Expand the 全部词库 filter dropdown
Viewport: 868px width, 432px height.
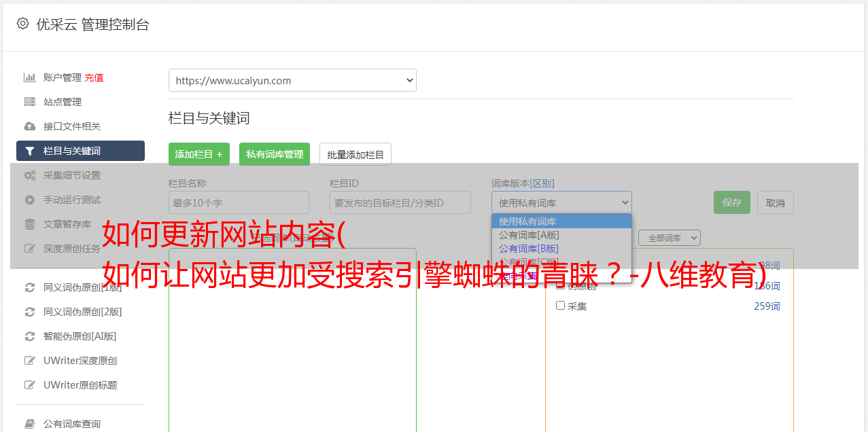coord(669,238)
